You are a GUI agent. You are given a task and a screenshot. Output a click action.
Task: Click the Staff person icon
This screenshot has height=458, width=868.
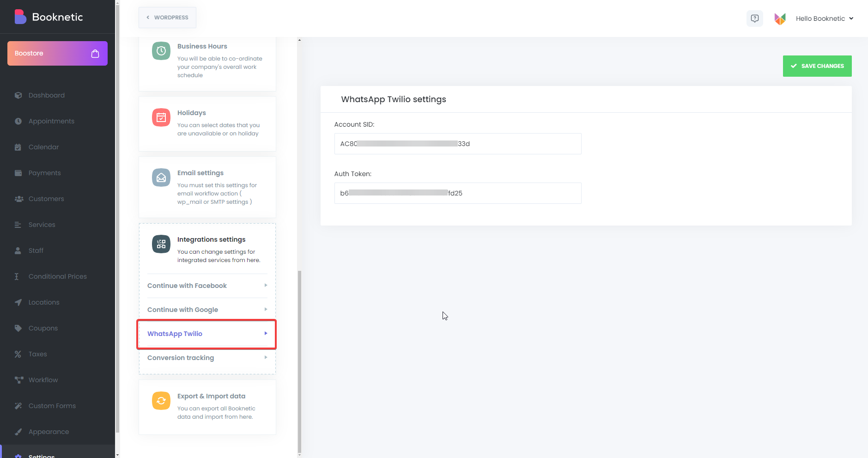(18, 250)
